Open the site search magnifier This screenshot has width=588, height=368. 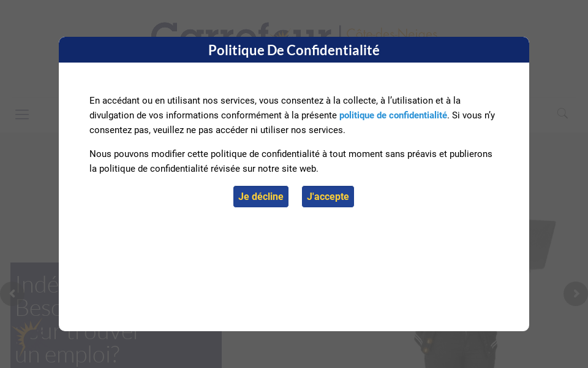click(x=562, y=113)
